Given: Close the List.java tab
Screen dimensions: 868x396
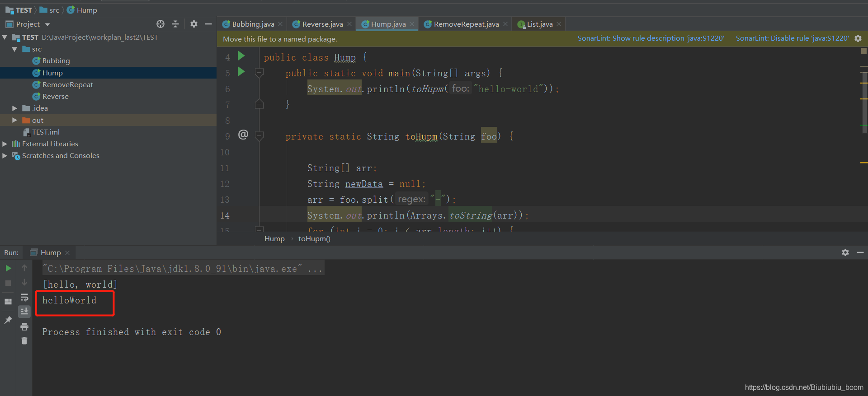Looking at the screenshot, I should pos(559,24).
